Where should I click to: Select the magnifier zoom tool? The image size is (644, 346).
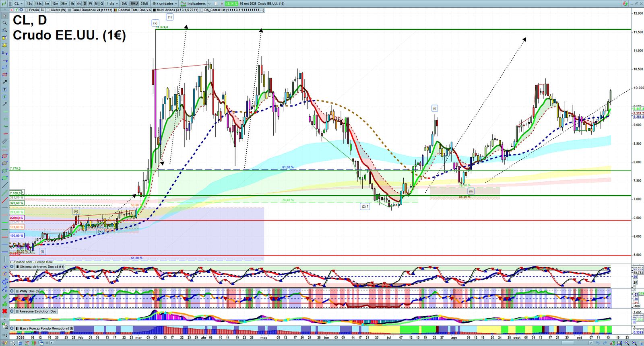pos(4,23)
